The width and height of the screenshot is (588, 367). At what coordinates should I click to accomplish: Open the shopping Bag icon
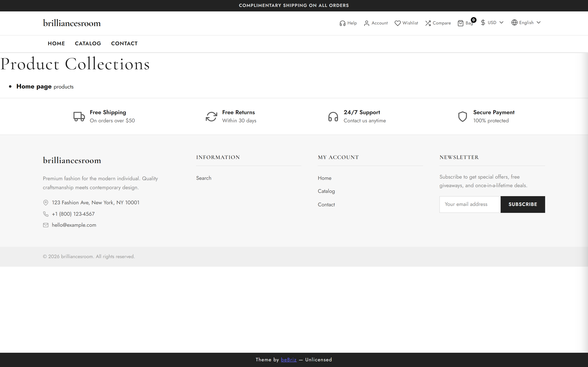[460, 23]
